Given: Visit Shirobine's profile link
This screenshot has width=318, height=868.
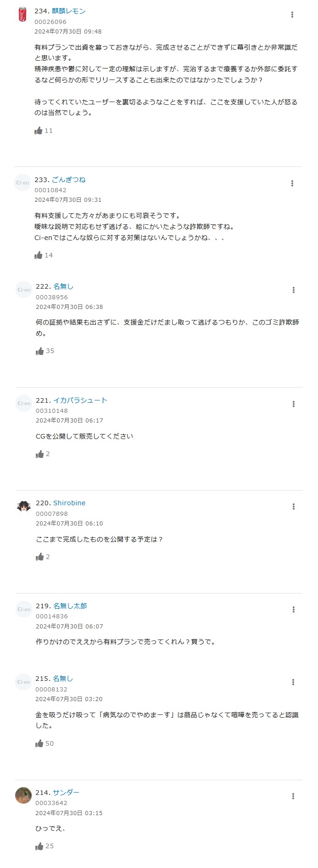Looking at the screenshot, I should coord(69,503).
